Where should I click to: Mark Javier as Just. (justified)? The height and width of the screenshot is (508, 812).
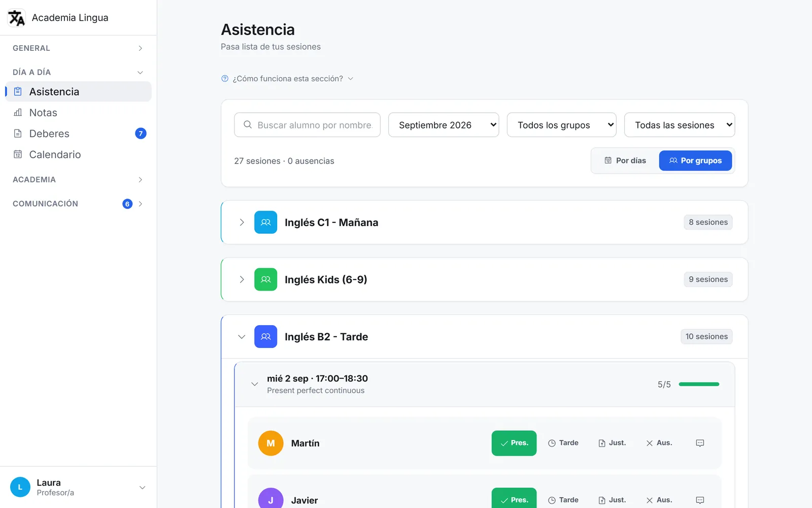612,500
